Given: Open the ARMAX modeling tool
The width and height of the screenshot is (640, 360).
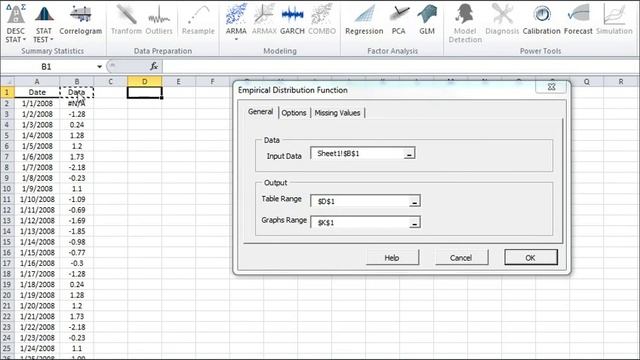Looking at the screenshot, I should point(264,20).
